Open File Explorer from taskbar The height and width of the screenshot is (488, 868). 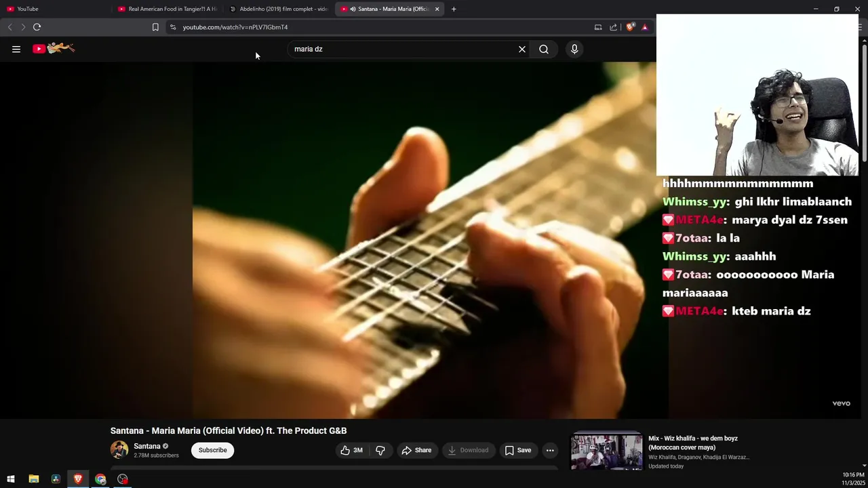(33, 479)
